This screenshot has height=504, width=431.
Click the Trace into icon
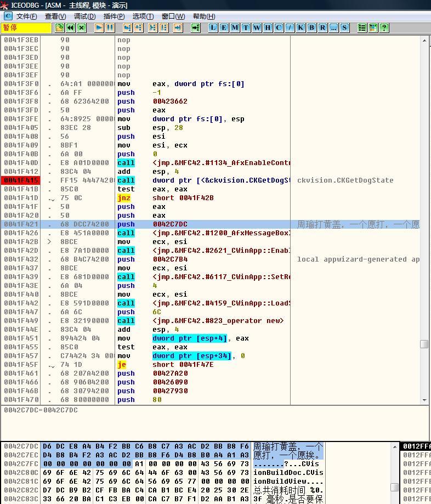pyautogui.click(x=152, y=27)
